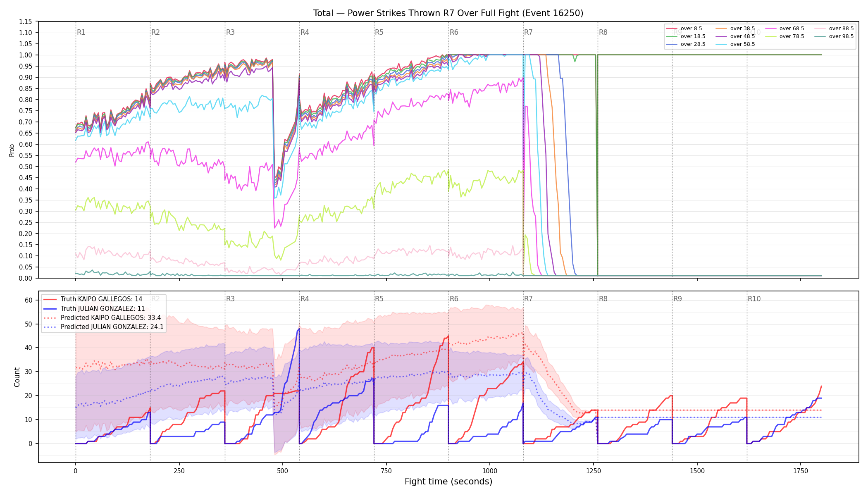Select 'Predicted JULIAN GONZALEZ: 24.1' legend entry
Image resolution: width=868 pixels, height=496 pixels.
[103, 327]
